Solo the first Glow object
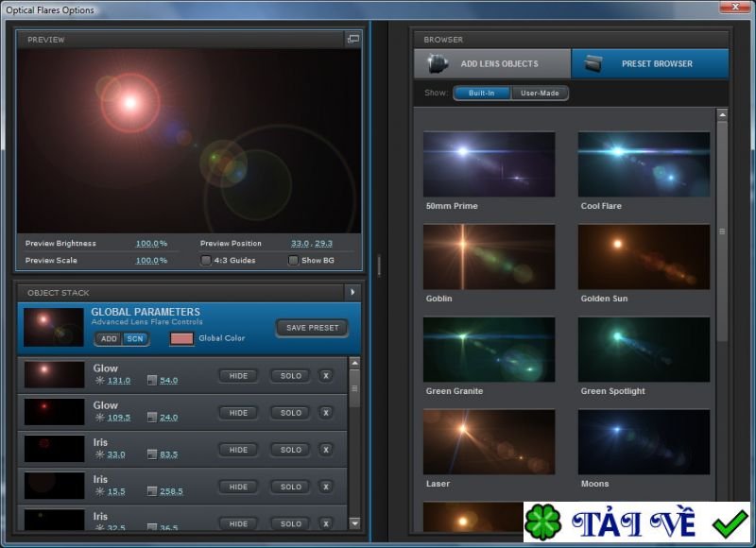The height and width of the screenshot is (548, 756). (x=291, y=375)
